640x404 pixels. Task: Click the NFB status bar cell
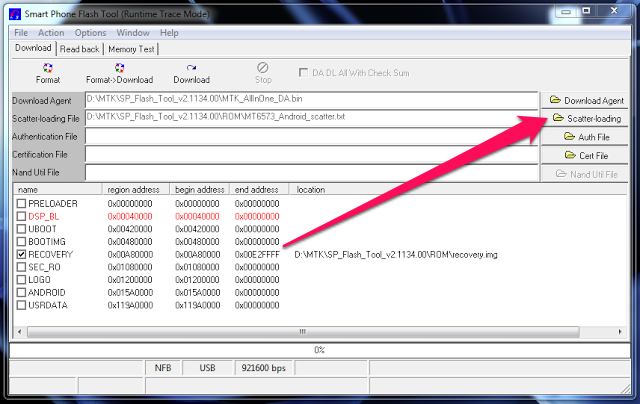(163, 368)
